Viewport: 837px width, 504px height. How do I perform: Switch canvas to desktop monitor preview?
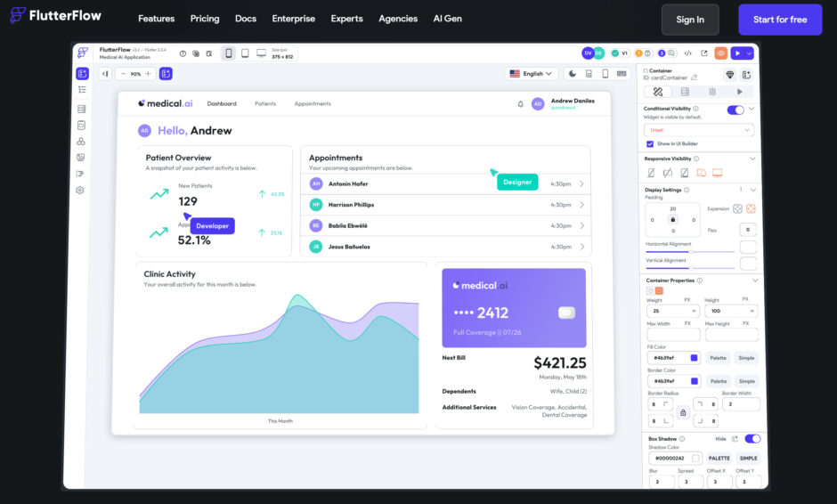[x=261, y=53]
